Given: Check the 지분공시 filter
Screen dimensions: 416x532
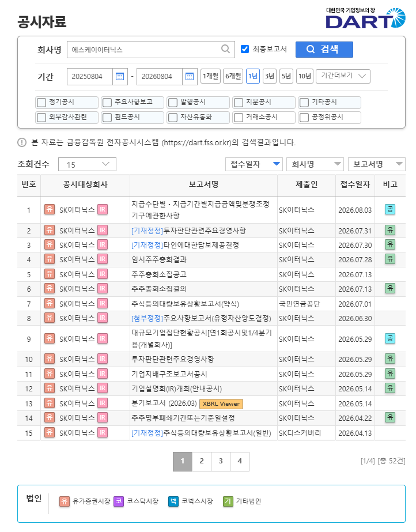Looking at the screenshot, I should point(239,102).
